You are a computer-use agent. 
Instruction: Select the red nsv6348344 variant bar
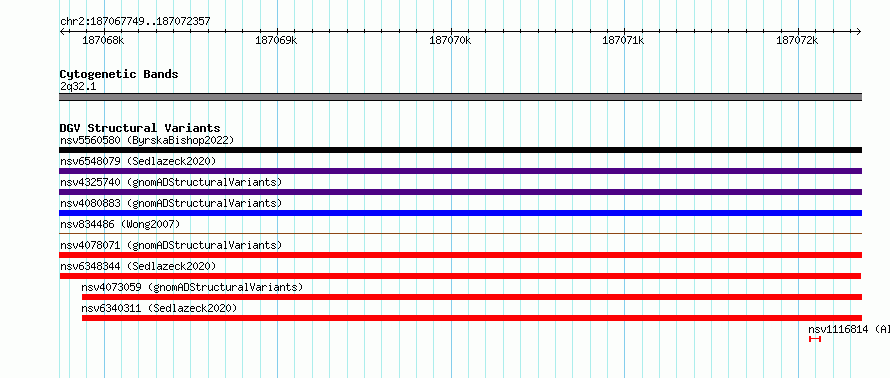pos(460,276)
